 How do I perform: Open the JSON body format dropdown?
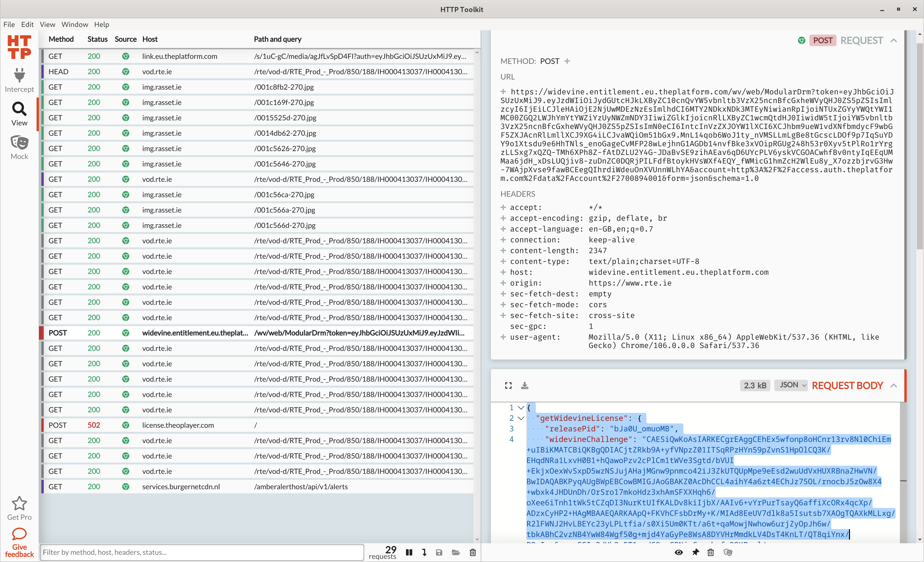791,385
